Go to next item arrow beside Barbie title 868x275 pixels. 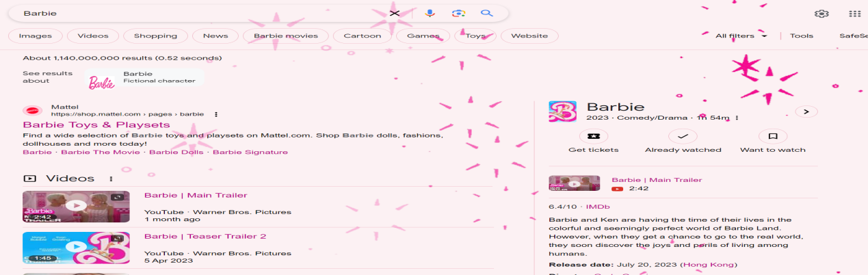(806, 112)
